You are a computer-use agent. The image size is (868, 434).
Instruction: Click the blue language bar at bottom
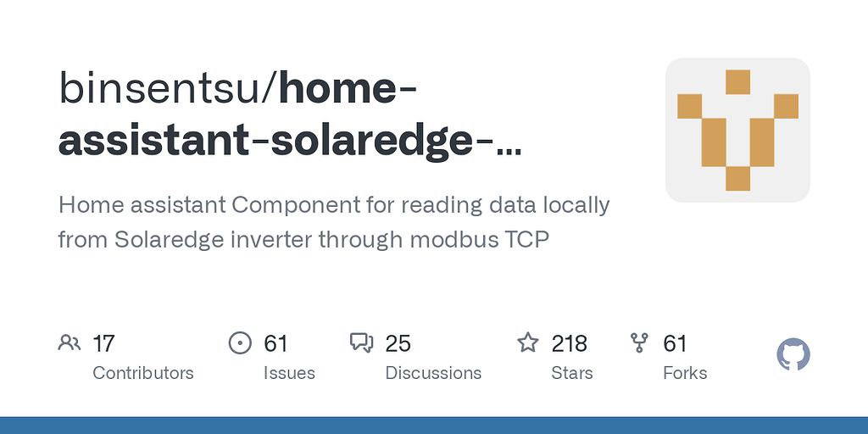[434, 426]
